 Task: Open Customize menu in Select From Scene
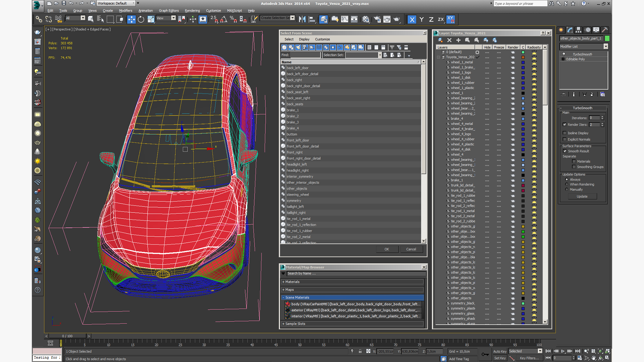(322, 40)
